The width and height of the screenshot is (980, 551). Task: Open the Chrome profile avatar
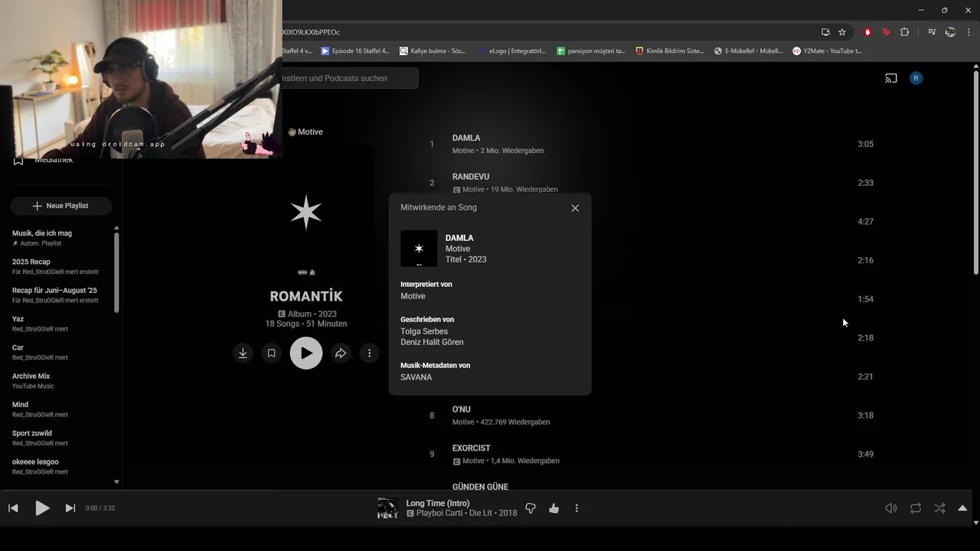[x=950, y=32]
